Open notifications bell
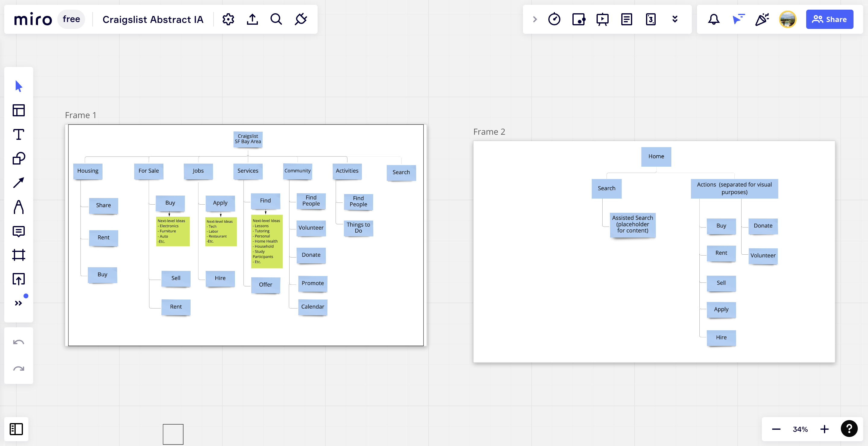868x446 pixels. 714,19
